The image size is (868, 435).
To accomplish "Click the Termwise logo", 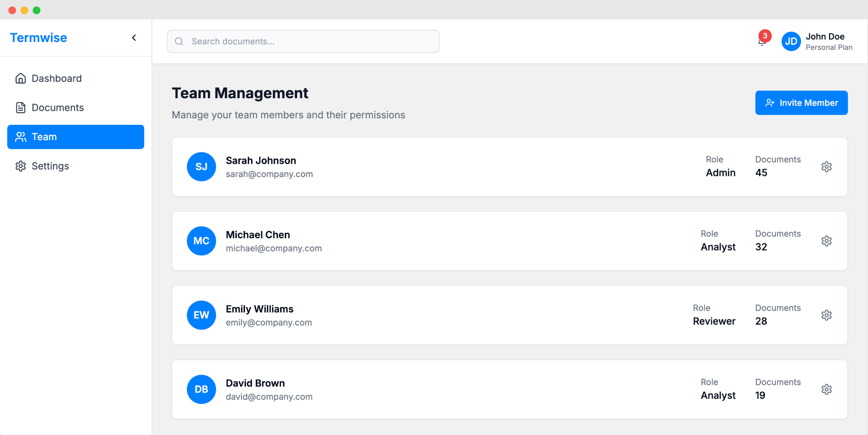I will (x=38, y=38).
